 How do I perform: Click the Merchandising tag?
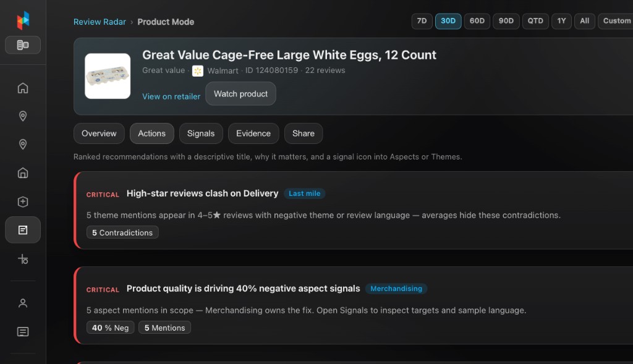(x=396, y=289)
